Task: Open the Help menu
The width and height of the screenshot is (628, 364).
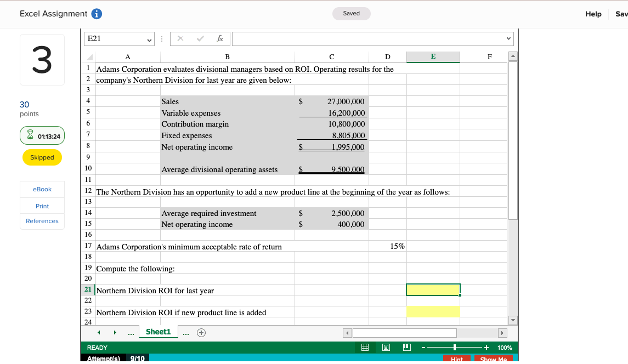Action: click(x=593, y=14)
